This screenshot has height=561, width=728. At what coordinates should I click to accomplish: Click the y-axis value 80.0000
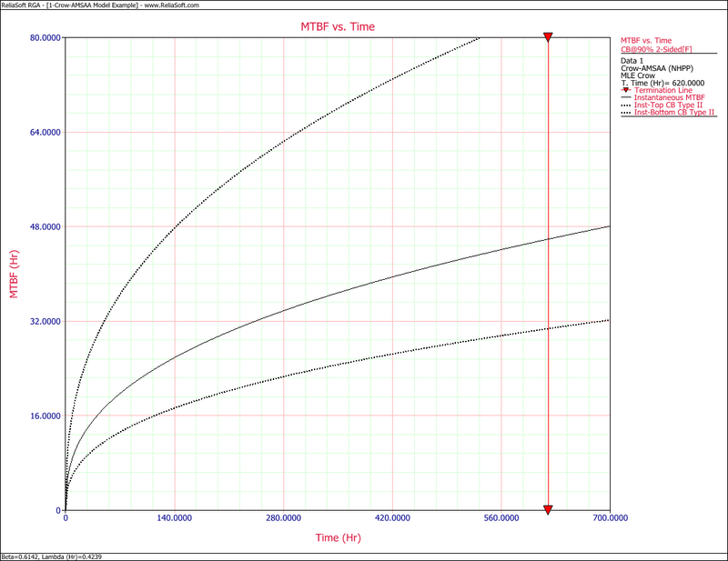pos(45,38)
